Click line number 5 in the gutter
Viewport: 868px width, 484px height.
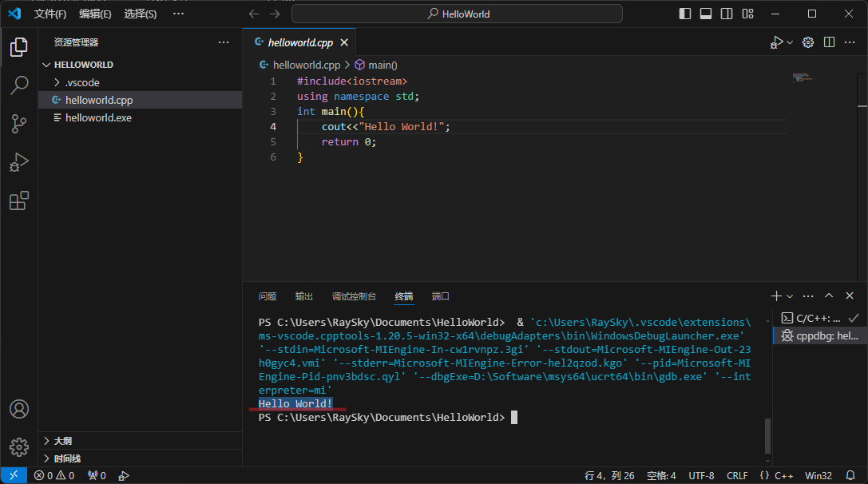point(273,142)
